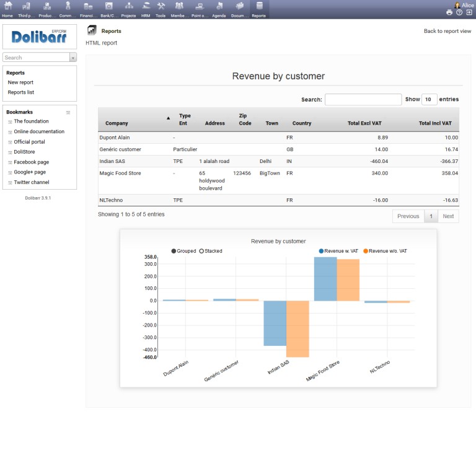Screen dimensions: 476x476
Task: Open the Point of sale menu icon
Action: (200, 6)
